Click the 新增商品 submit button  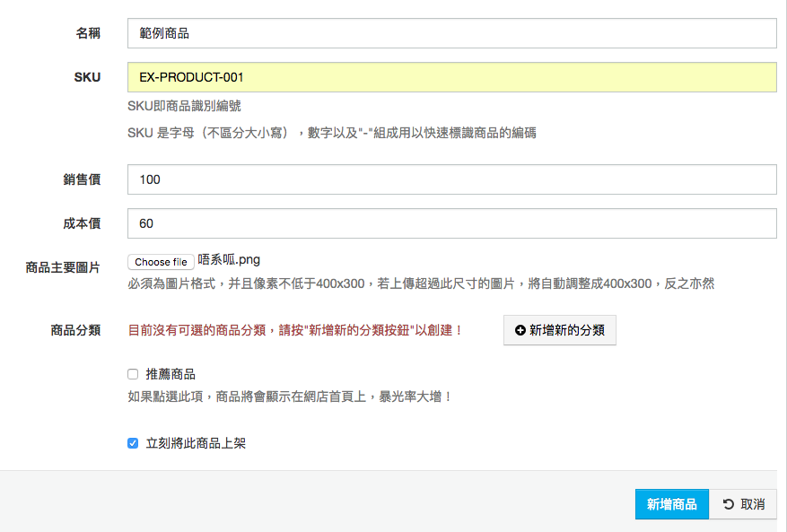pos(671,504)
